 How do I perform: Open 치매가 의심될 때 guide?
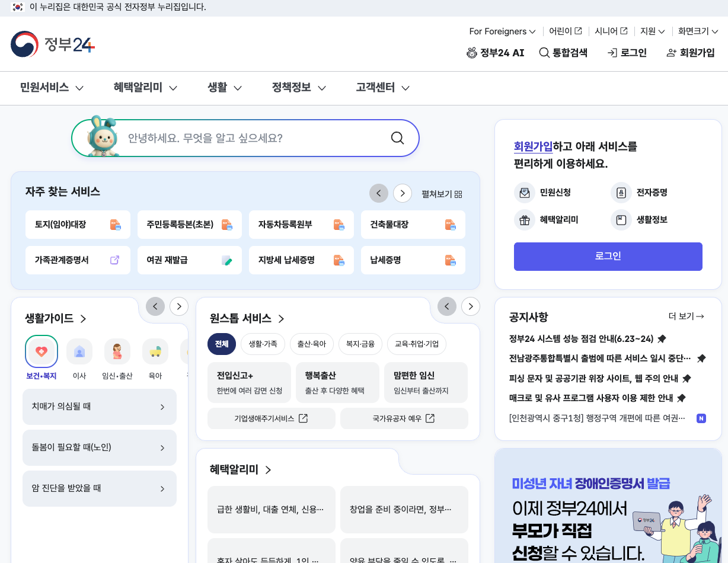pos(100,407)
